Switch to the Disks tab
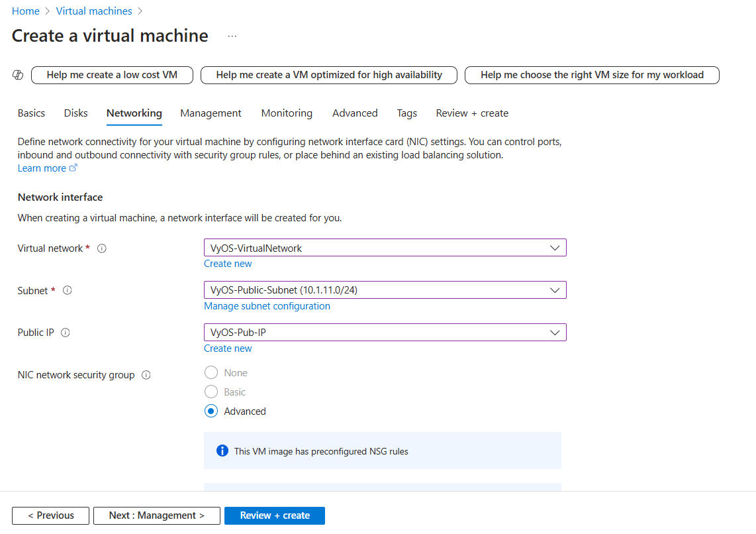The image size is (756, 534). coord(75,113)
